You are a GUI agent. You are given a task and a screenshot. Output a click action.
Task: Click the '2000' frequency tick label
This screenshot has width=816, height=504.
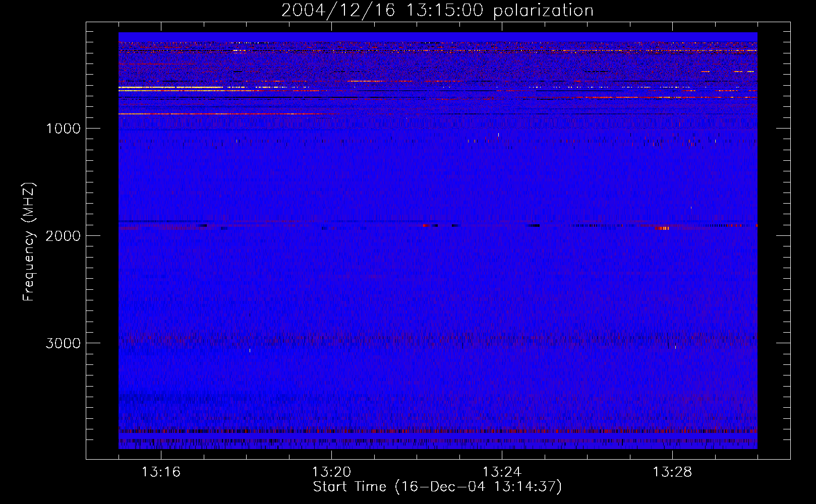tap(63, 236)
